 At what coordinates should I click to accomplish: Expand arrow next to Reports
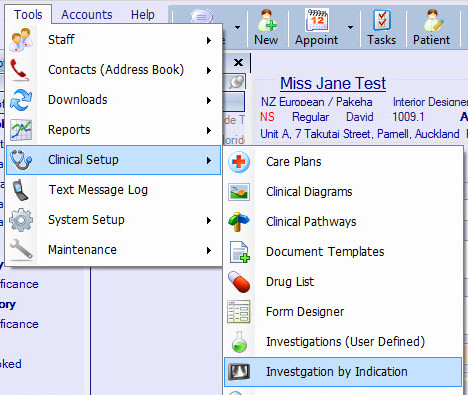(209, 130)
